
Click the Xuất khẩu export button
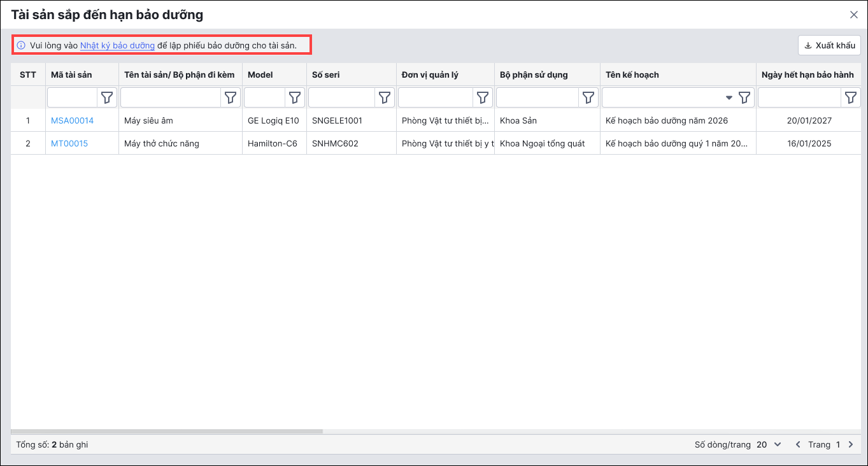(829, 45)
